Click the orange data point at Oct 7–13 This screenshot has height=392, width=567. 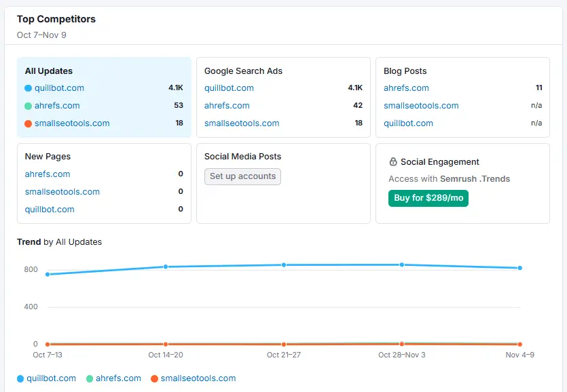click(x=47, y=345)
